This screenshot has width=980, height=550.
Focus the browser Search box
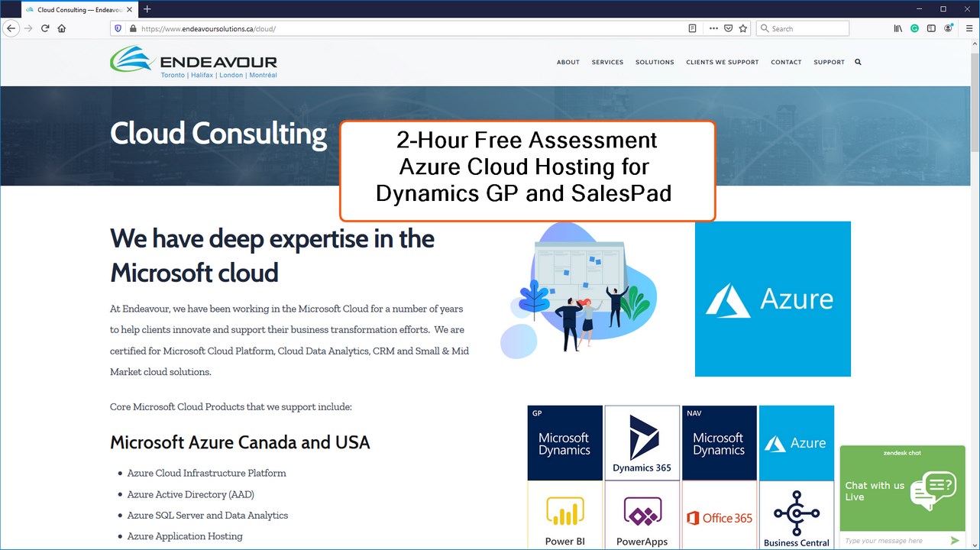click(x=802, y=28)
